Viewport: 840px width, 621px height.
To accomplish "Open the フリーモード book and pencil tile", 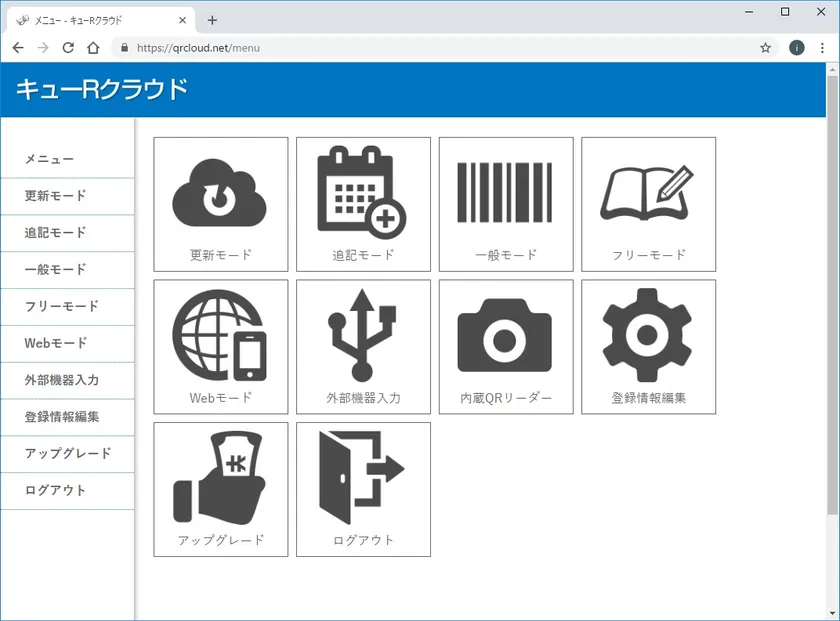I will (648, 204).
